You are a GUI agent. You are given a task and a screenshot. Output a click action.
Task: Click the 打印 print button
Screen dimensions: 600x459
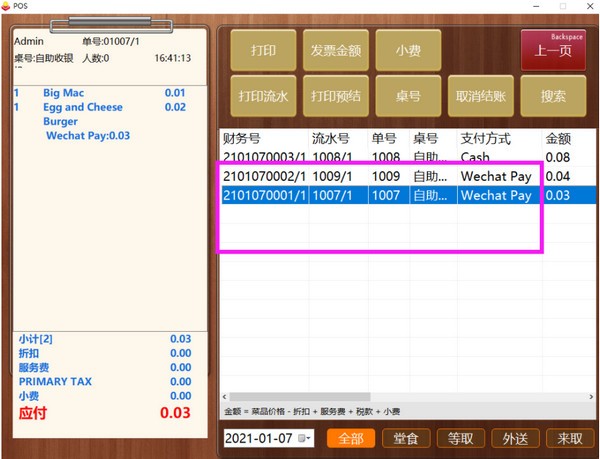[263, 50]
